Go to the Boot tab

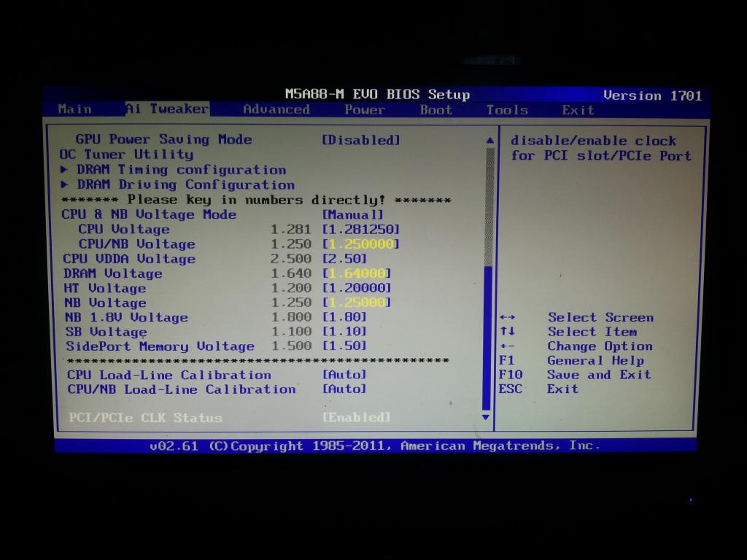click(436, 110)
